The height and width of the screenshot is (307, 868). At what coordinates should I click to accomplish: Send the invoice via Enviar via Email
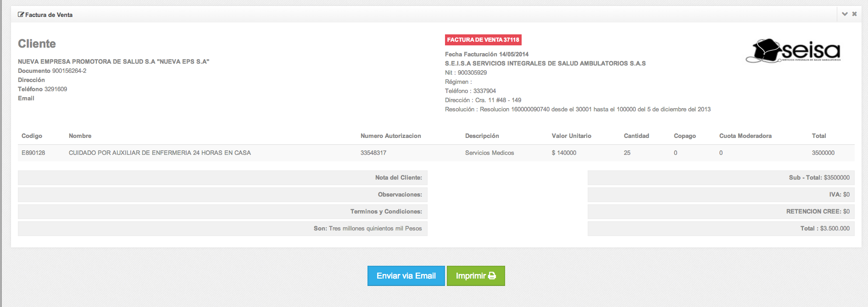tap(406, 276)
